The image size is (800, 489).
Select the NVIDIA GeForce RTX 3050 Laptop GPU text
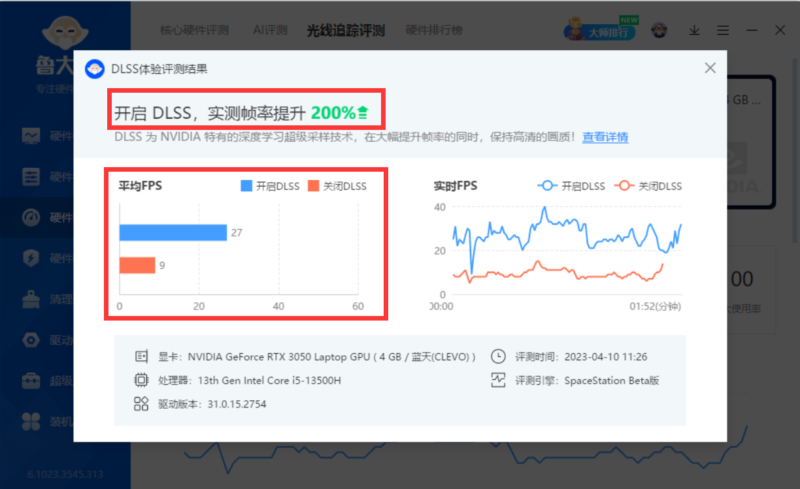(x=279, y=356)
